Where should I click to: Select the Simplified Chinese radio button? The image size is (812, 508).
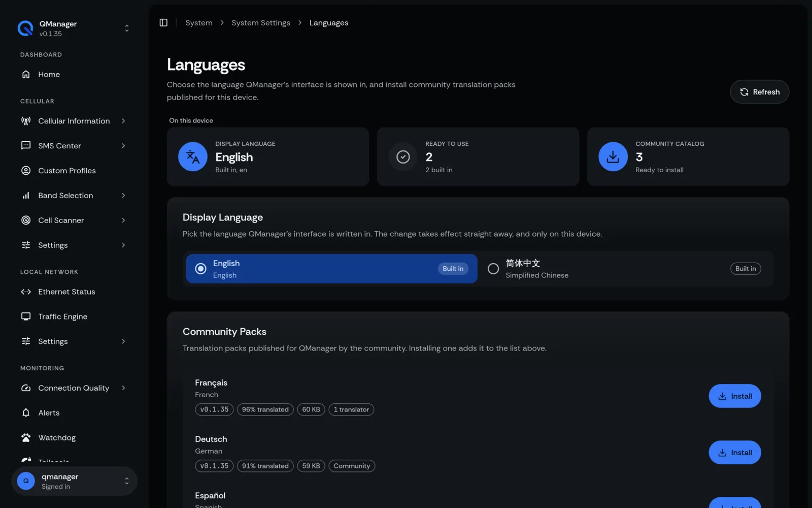pyautogui.click(x=493, y=269)
